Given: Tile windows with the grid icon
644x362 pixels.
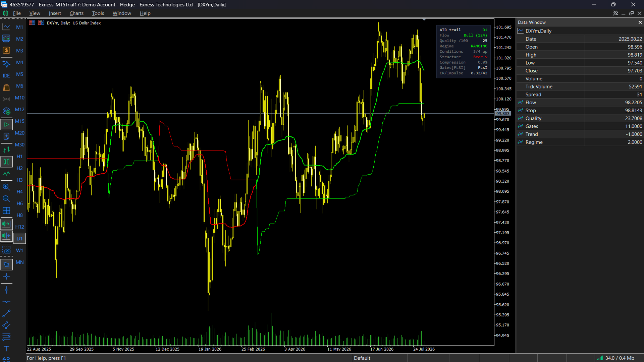Looking at the screenshot, I should coord(6,210).
